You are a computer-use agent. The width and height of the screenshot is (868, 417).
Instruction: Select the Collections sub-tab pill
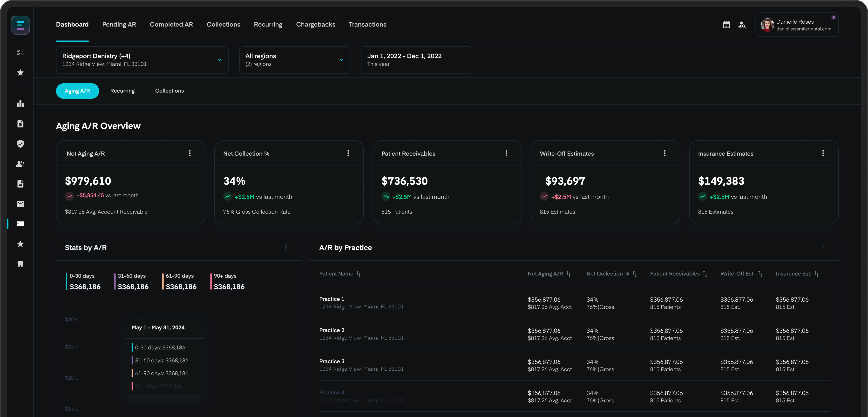point(169,91)
